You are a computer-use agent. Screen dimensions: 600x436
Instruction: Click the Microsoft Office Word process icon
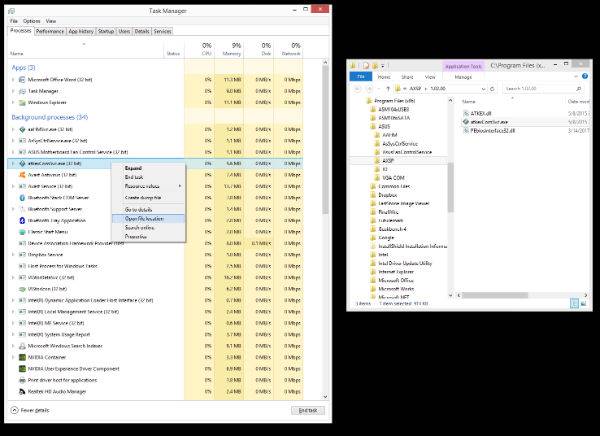(22, 80)
